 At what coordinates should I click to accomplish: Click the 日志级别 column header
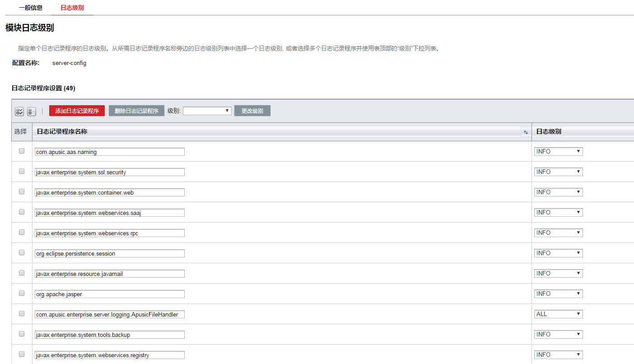549,131
